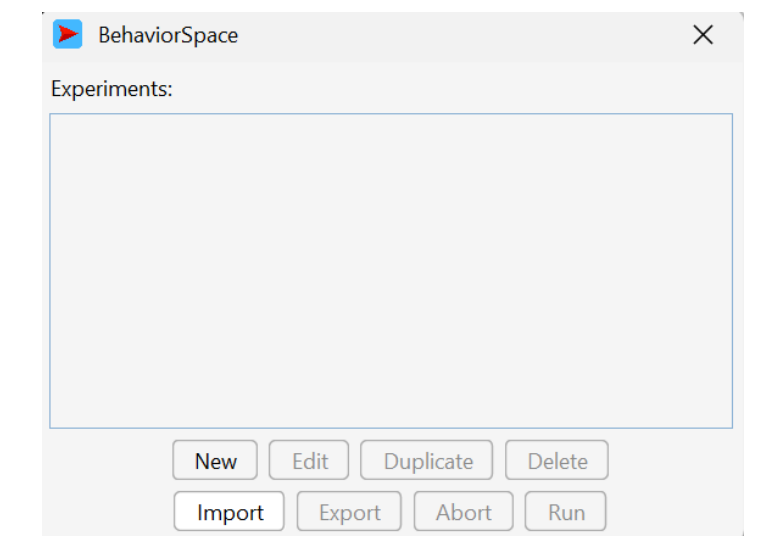
Task: Click the Duplicate experiment button
Action: (x=426, y=460)
